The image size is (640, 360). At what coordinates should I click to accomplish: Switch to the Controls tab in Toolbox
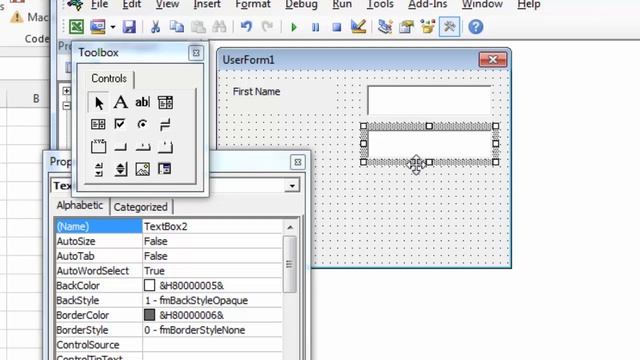tap(109, 78)
